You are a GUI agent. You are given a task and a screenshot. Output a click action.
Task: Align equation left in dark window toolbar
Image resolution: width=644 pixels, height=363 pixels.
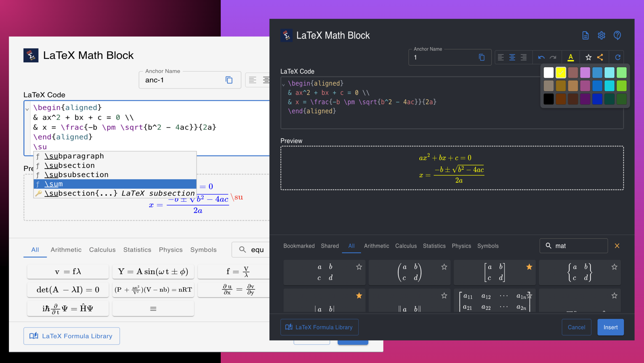point(501,57)
